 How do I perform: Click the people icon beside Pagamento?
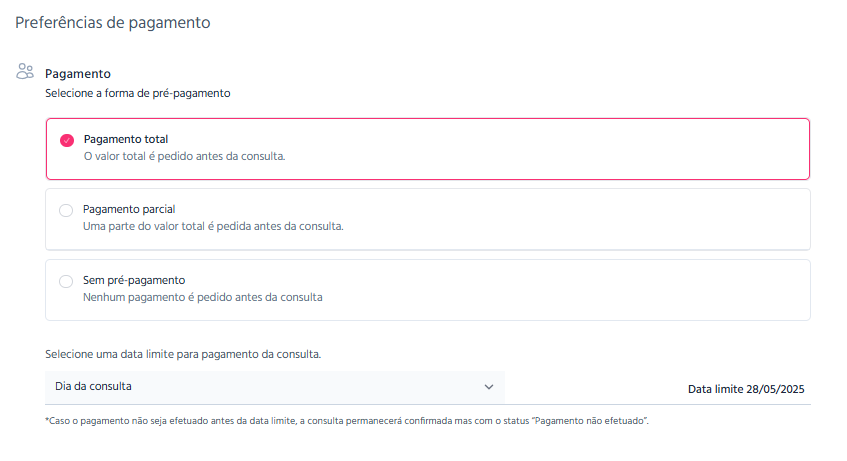tap(25, 71)
